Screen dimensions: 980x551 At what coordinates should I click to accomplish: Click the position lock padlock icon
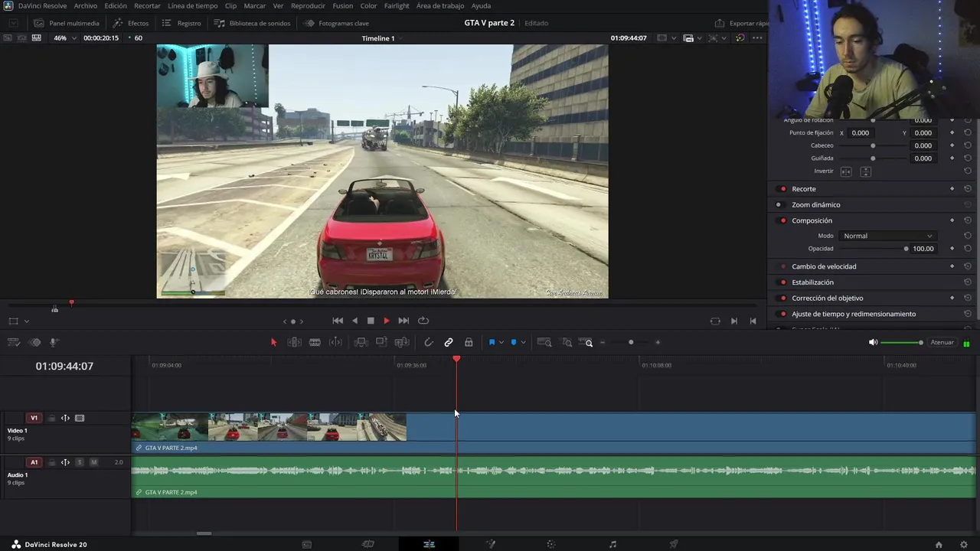click(469, 342)
